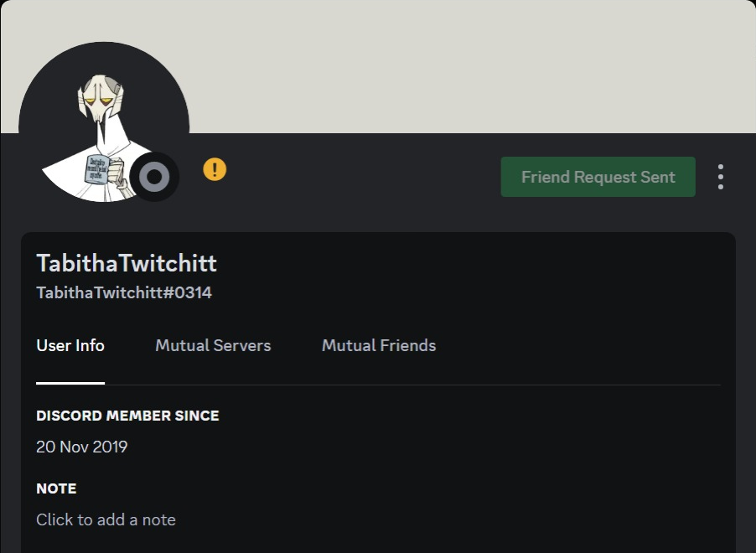The image size is (756, 553).
Task: Click the Friend Request Sent button
Action: (598, 177)
